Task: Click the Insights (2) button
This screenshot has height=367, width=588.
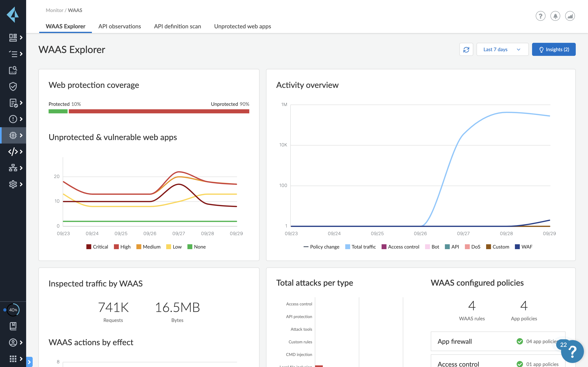Action: pos(554,50)
